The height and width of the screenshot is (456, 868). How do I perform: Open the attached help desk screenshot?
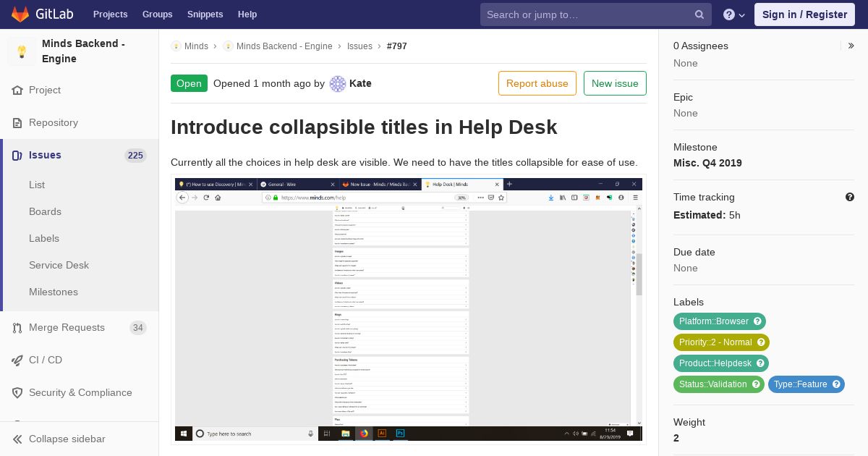409,309
